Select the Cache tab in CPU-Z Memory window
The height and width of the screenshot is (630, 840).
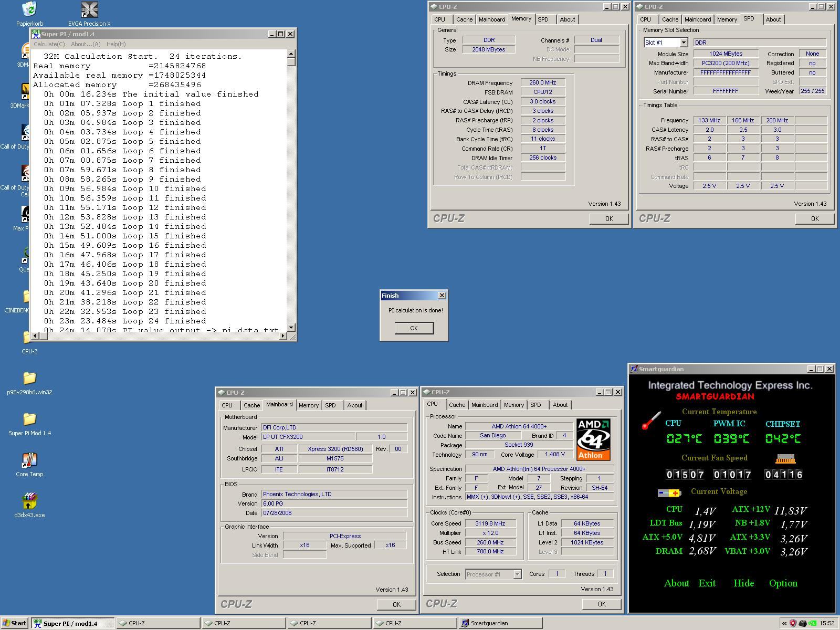tap(464, 19)
